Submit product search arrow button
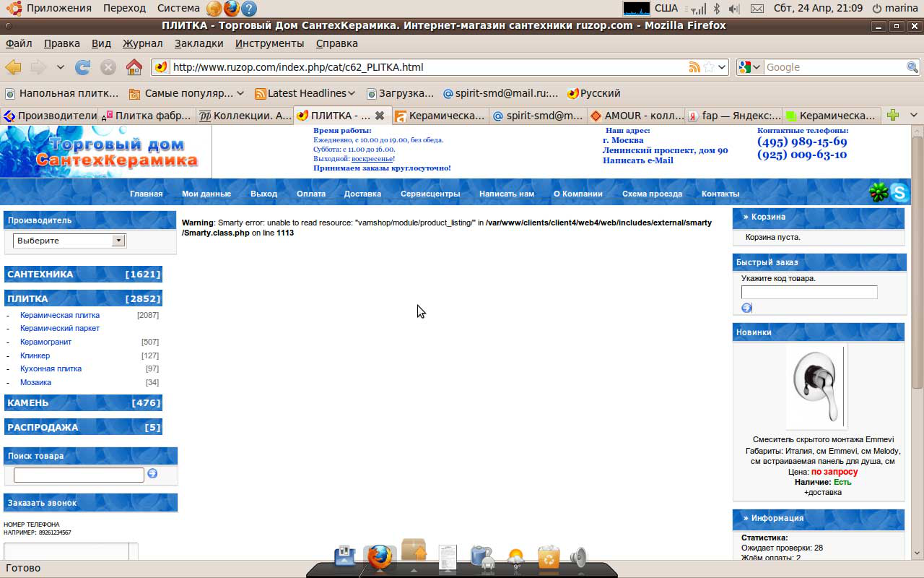The image size is (924, 578). 152,474
